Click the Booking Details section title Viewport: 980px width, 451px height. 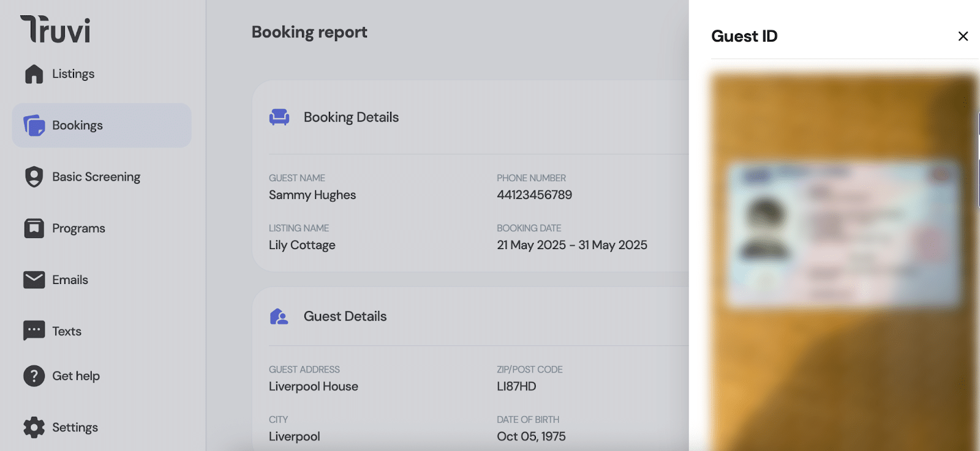(x=351, y=117)
